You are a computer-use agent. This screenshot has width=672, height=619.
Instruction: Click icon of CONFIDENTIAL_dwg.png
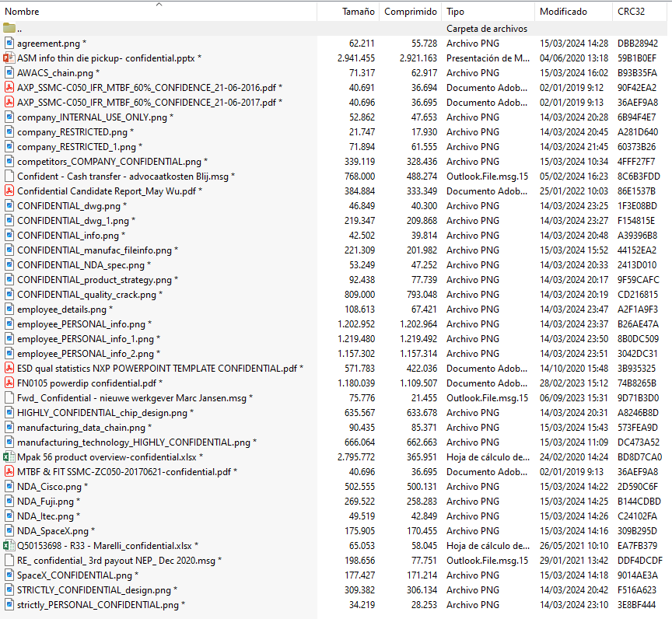9,205
